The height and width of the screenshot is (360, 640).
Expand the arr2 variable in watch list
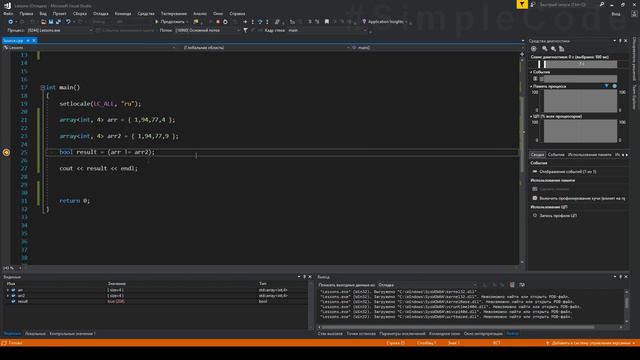[x=8, y=296]
